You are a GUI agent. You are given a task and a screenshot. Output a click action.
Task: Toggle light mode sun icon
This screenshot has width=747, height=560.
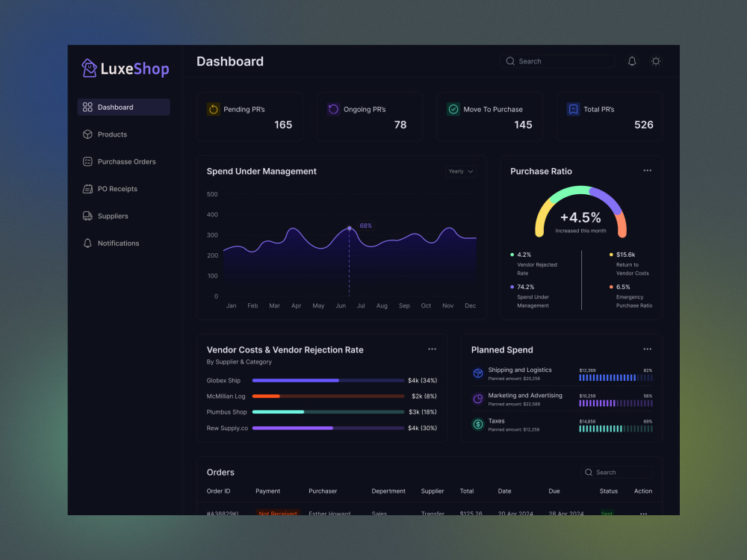tap(656, 61)
